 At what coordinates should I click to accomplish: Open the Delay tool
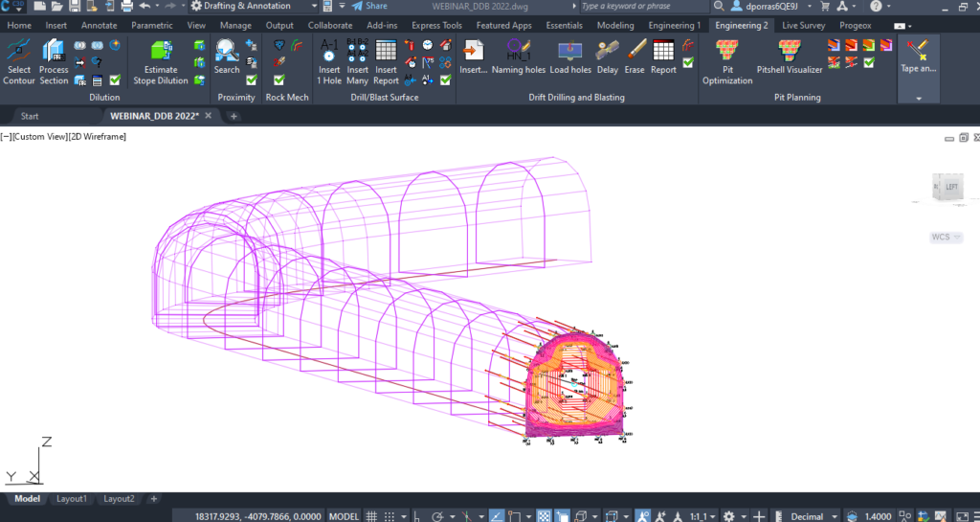click(x=607, y=57)
